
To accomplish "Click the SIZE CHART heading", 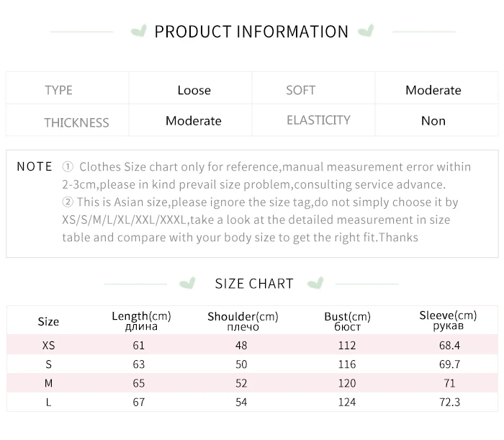I will pos(254,284).
